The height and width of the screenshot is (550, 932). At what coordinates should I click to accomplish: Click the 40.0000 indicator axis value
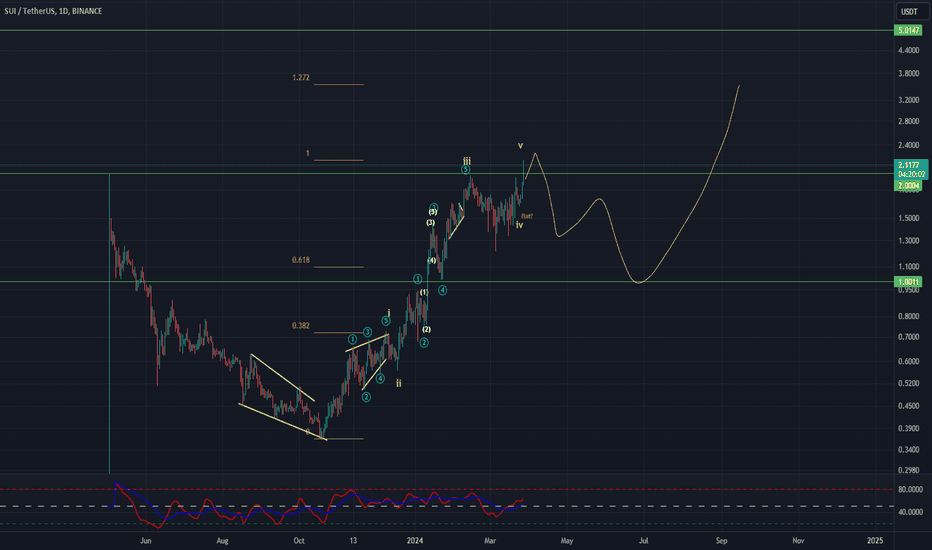pos(910,512)
